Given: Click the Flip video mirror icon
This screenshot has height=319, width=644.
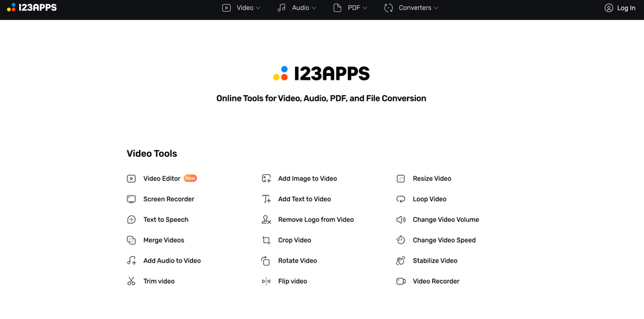Looking at the screenshot, I should tap(266, 281).
